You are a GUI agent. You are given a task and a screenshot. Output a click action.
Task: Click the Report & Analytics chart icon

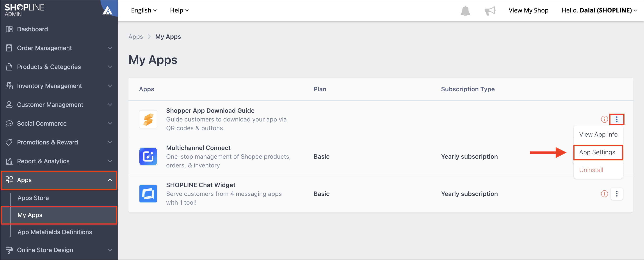pyautogui.click(x=9, y=161)
